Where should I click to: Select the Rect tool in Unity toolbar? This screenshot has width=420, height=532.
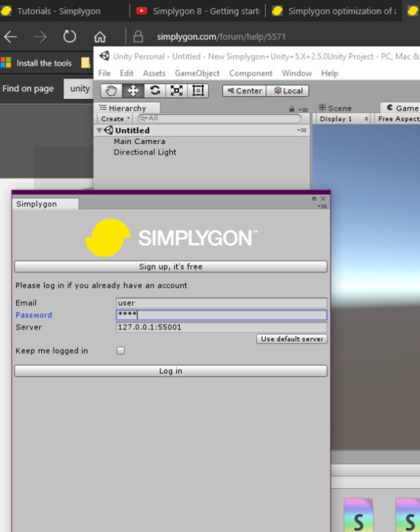(198, 91)
